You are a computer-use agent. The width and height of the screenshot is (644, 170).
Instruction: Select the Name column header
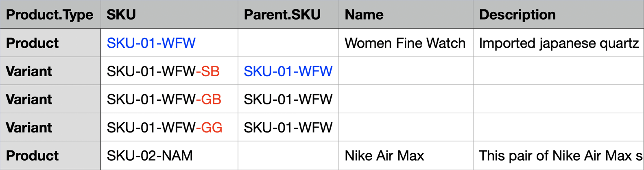pyautogui.click(x=364, y=15)
